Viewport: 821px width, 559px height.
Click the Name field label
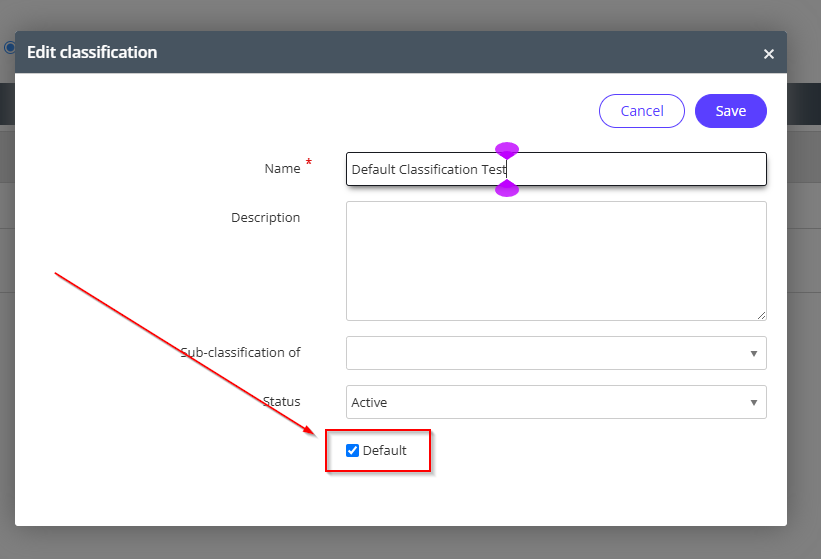pos(282,169)
